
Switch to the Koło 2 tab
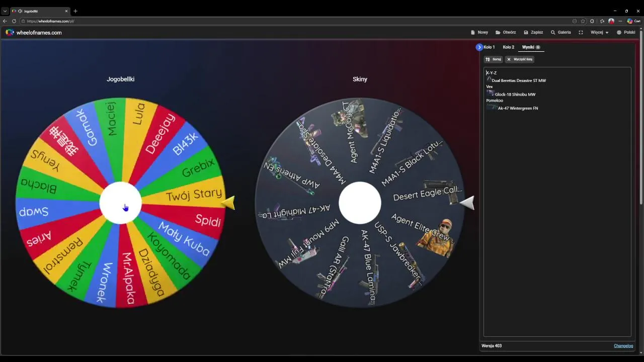[508, 47]
